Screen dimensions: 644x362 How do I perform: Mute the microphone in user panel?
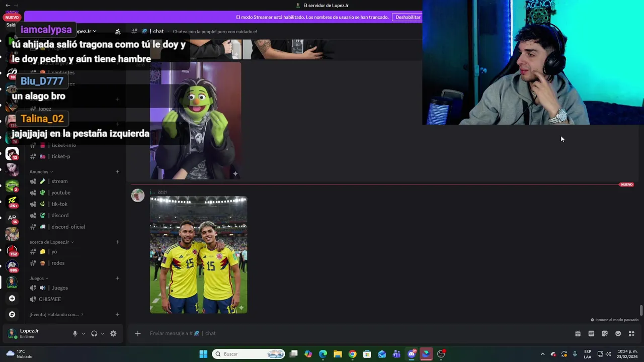tap(75, 333)
